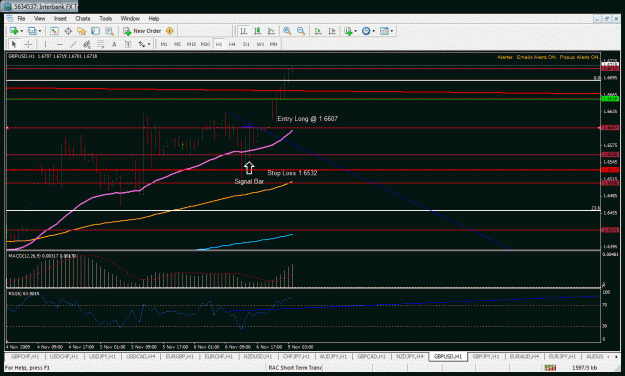The image size is (625, 376).
Task: Select the Vertical Line drawing tool
Action: pos(45,44)
